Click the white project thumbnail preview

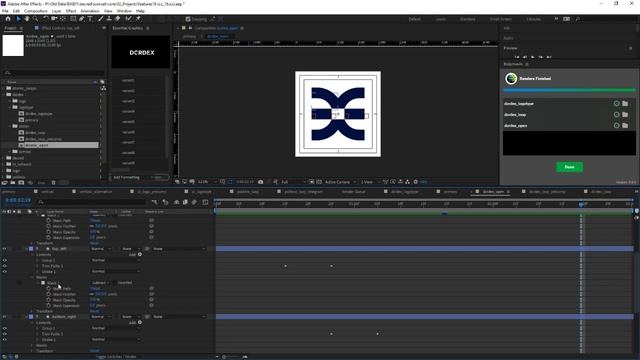(x=13, y=45)
